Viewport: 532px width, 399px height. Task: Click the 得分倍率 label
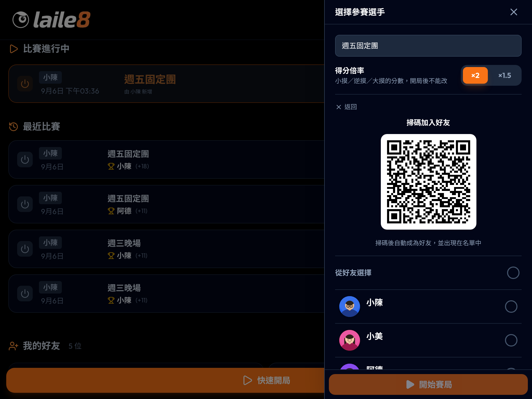pyautogui.click(x=349, y=70)
